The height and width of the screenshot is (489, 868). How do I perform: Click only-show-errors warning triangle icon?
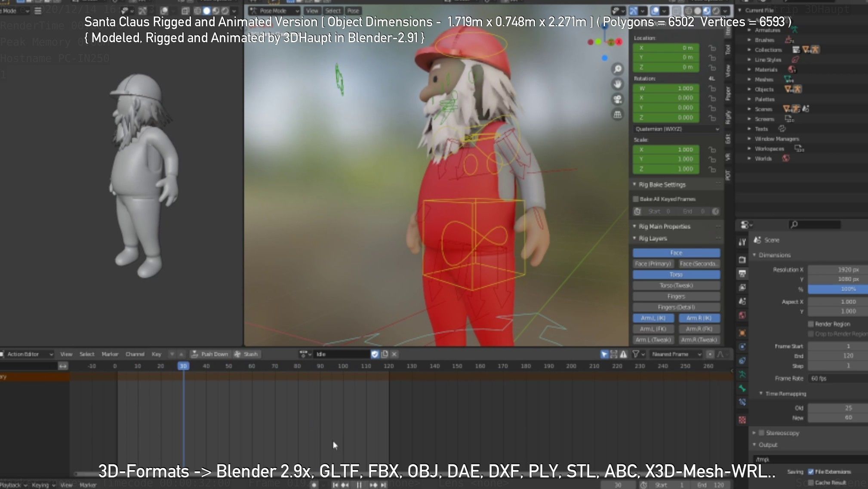(x=623, y=354)
